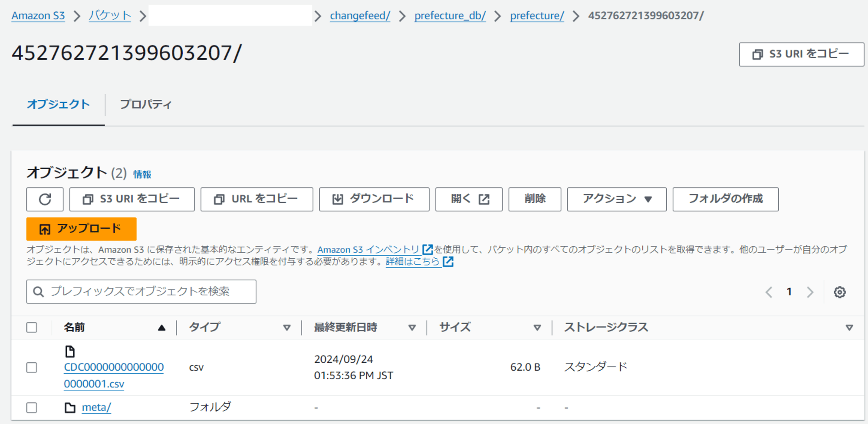Viewport: 868px width, 424px height.
Task: Open the 情報 info link
Action: tap(142, 174)
